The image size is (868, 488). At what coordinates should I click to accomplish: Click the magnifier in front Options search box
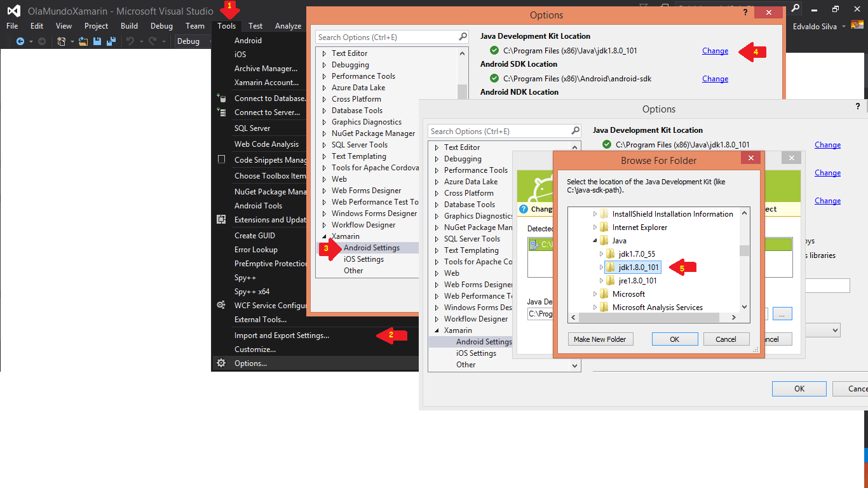(575, 131)
